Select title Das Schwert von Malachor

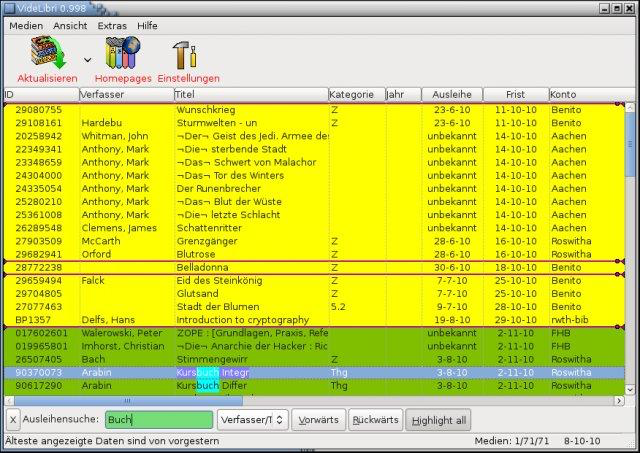coord(246,162)
